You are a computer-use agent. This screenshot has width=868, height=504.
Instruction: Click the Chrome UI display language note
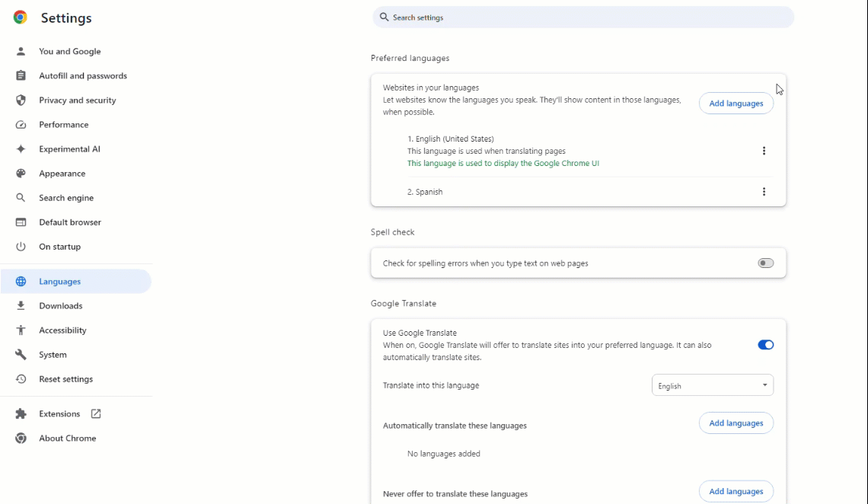click(x=503, y=163)
